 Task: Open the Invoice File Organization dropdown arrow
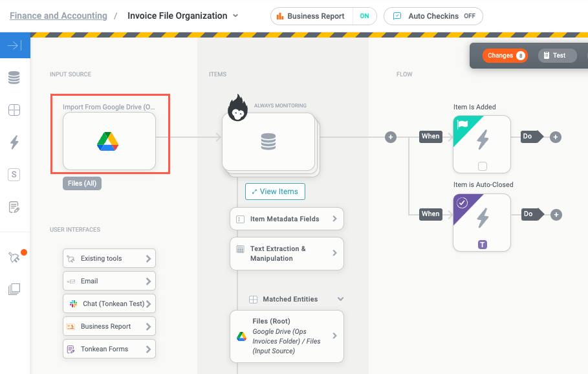(x=235, y=16)
